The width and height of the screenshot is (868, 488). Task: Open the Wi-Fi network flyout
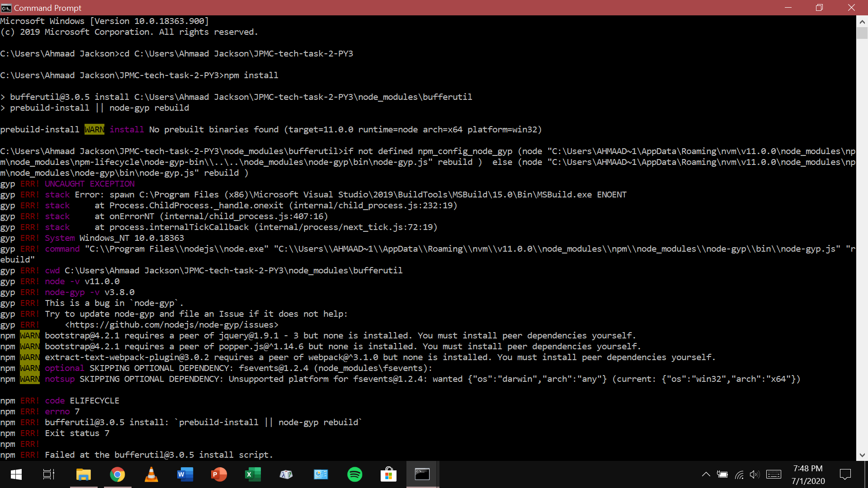(x=739, y=474)
